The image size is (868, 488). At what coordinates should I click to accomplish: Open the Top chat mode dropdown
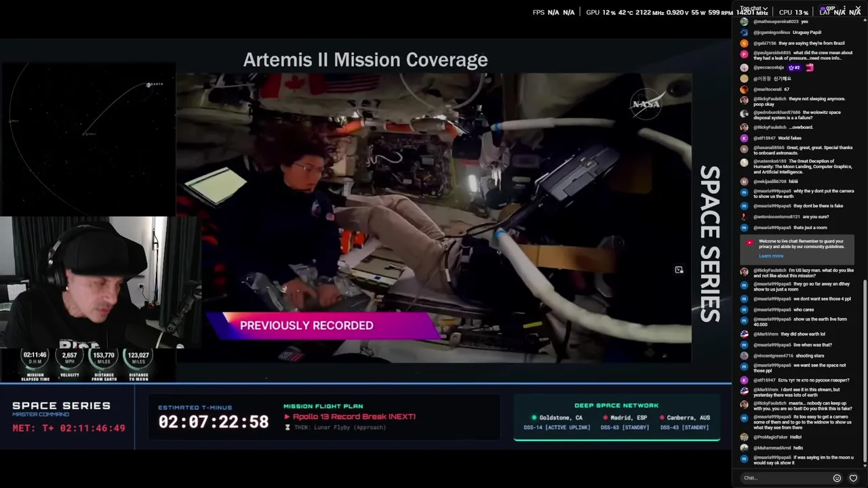tap(753, 9)
